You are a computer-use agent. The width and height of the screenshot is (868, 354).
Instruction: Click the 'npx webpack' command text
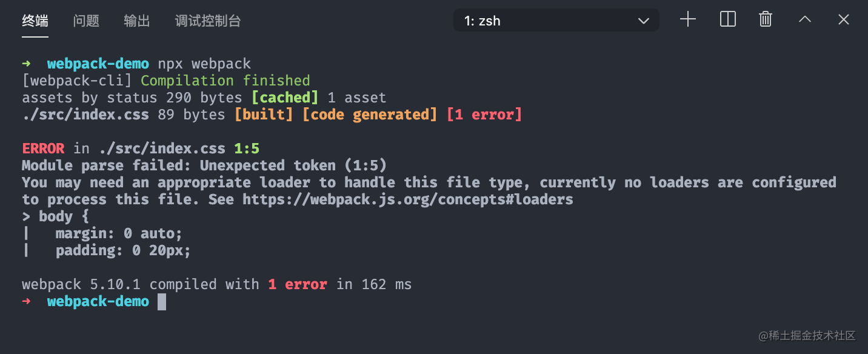coord(204,64)
